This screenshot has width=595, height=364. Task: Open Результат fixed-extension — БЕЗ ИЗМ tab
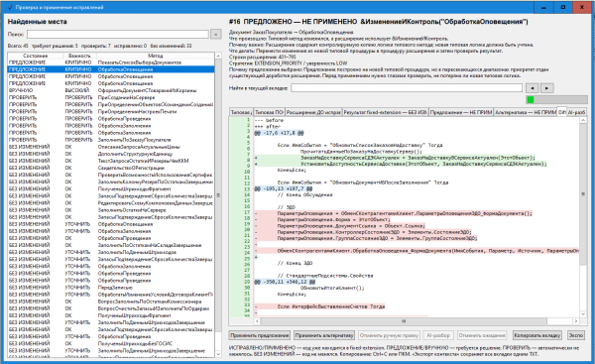[x=386, y=112]
